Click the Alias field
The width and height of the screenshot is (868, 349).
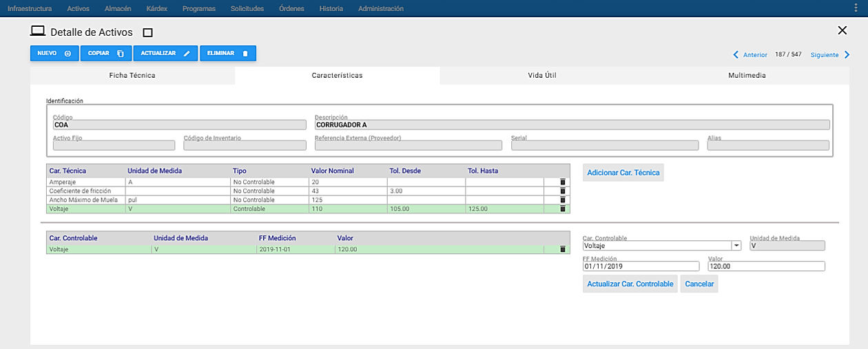pyautogui.click(x=768, y=145)
